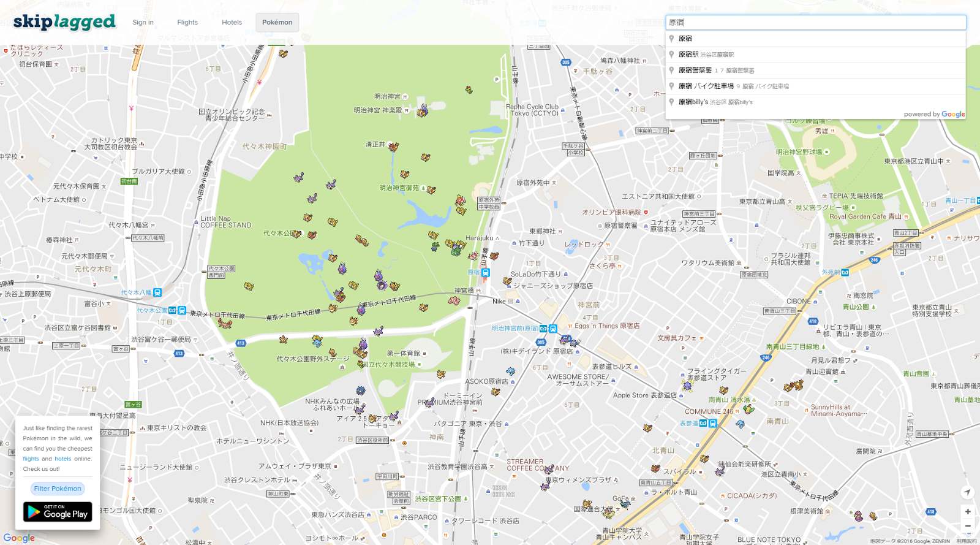The height and width of the screenshot is (545, 980).
Task: Click the Caterpie sprite north of 明治神宮
Action: click(469, 90)
